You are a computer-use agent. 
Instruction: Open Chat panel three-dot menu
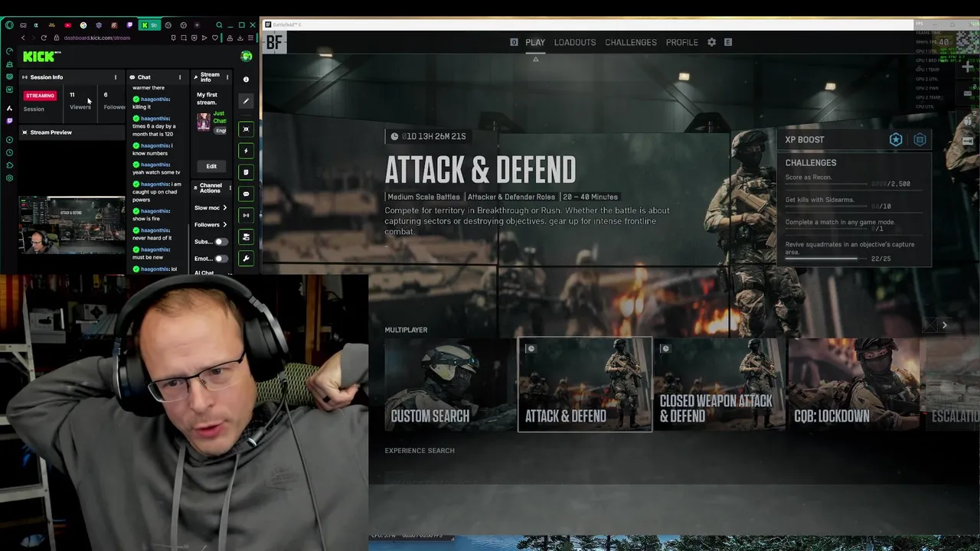180,77
